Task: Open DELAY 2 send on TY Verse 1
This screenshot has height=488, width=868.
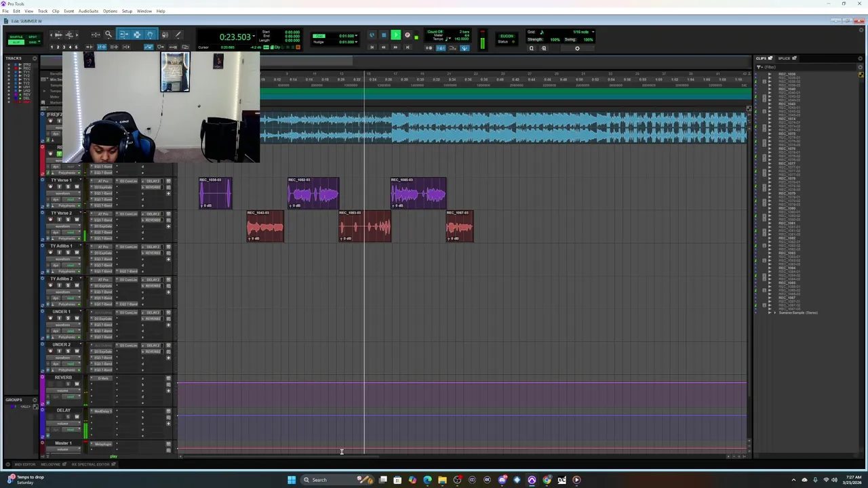Action: pyautogui.click(x=153, y=181)
